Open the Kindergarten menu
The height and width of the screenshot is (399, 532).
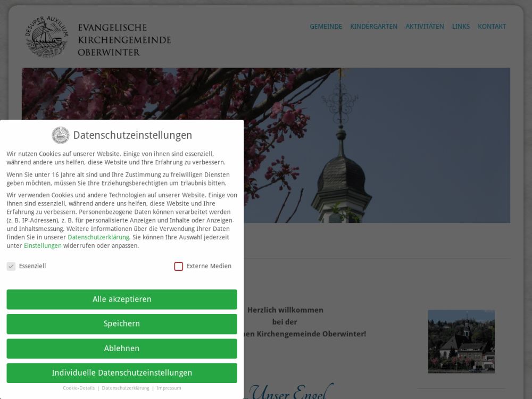373,27
